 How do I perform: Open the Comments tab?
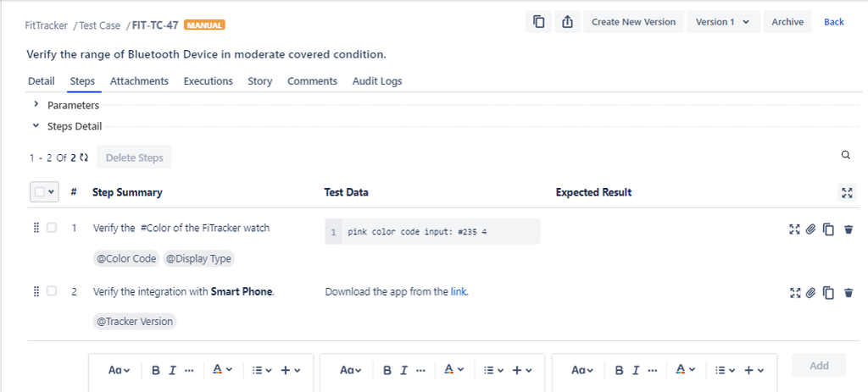pos(312,81)
